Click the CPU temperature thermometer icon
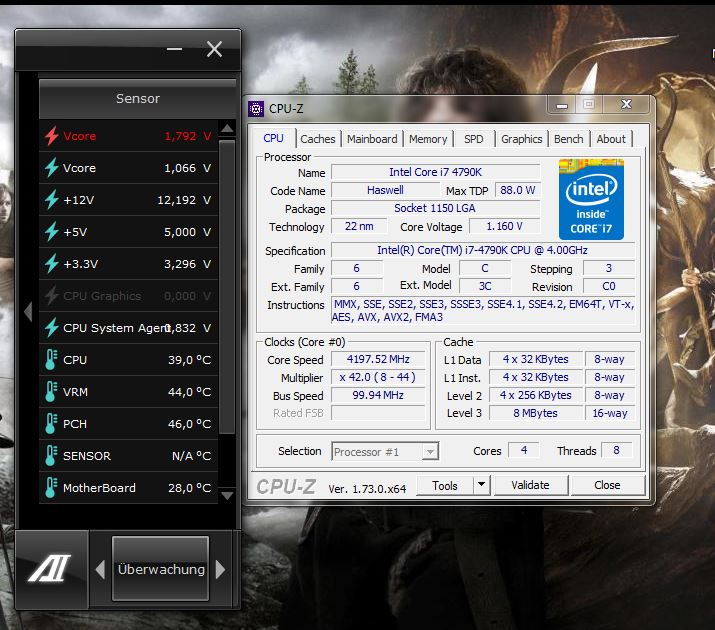The width and height of the screenshot is (715, 630). 51,360
